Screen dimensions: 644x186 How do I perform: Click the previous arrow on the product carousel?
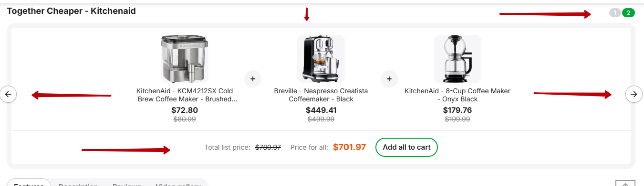click(8, 94)
